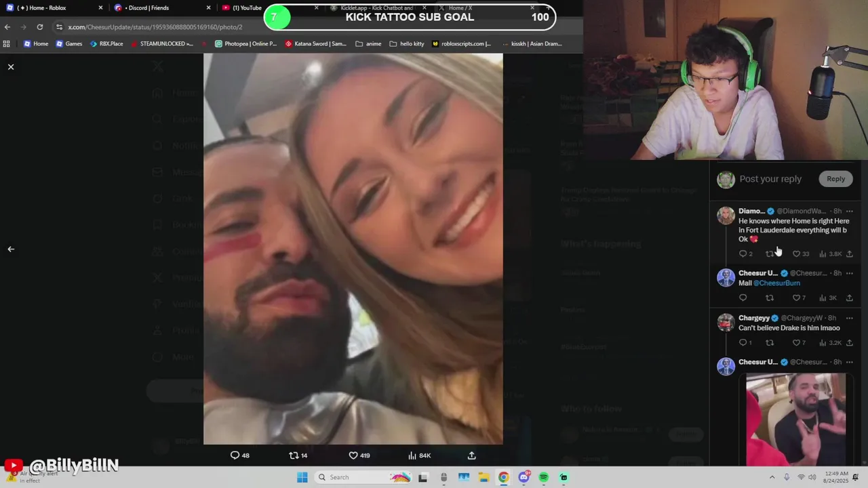Viewport: 868px width, 488px height.
Task: Open Chrome from the taskbar
Action: coord(503,477)
